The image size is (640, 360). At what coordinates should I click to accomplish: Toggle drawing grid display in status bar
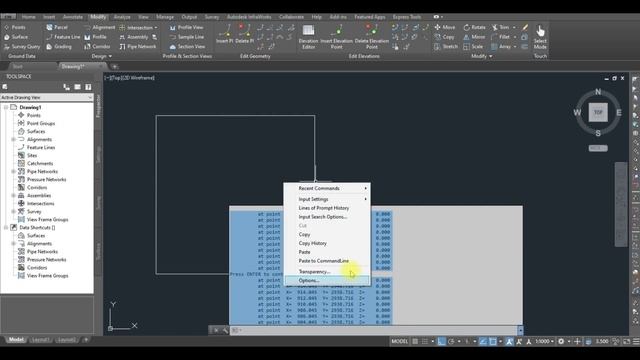click(x=415, y=342)
